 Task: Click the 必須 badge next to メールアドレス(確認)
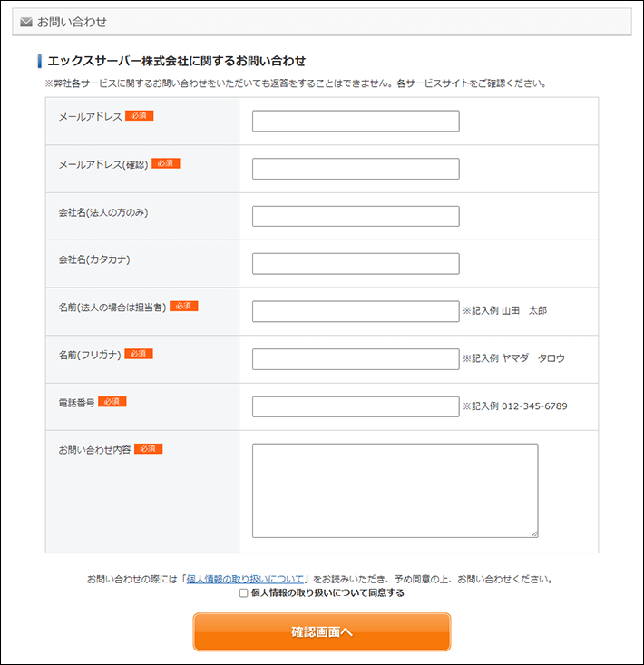coord(166,163)
